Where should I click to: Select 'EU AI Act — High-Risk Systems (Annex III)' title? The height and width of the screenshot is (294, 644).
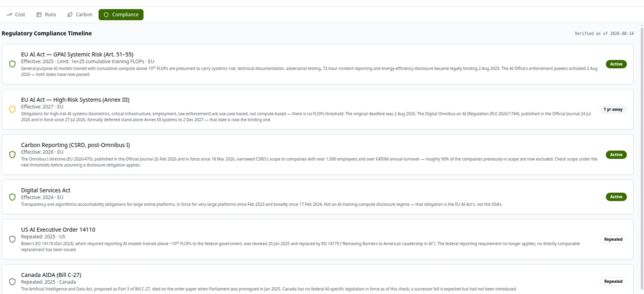[x=75, y=100]
